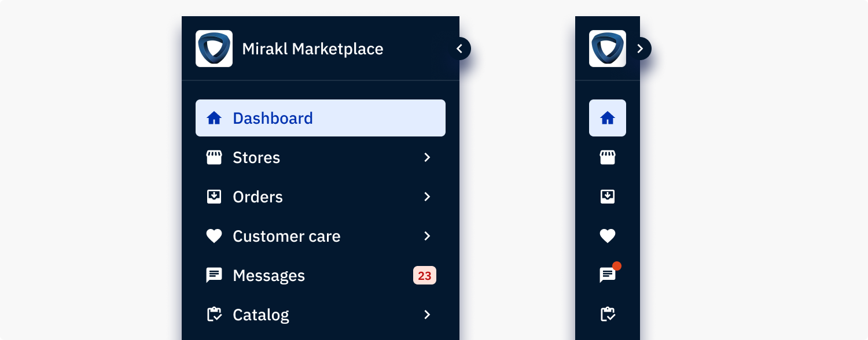
Task: Expand the Catalog submenu chevron
Action: pos(427,315)
